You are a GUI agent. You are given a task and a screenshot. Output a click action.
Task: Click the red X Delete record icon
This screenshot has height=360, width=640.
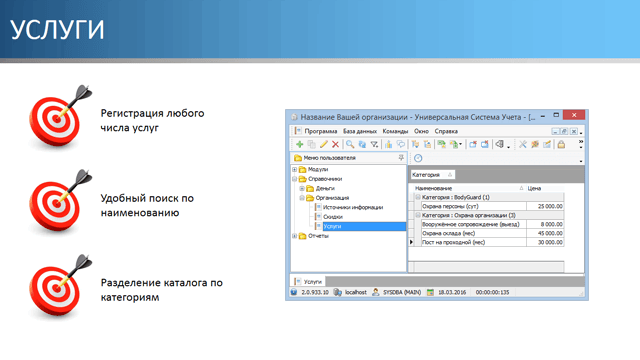(335, 144)
